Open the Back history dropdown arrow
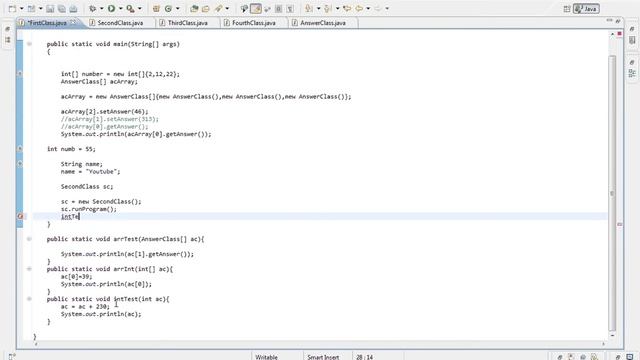The height and width of the screenshot is (360, 640). click(368, 9)
